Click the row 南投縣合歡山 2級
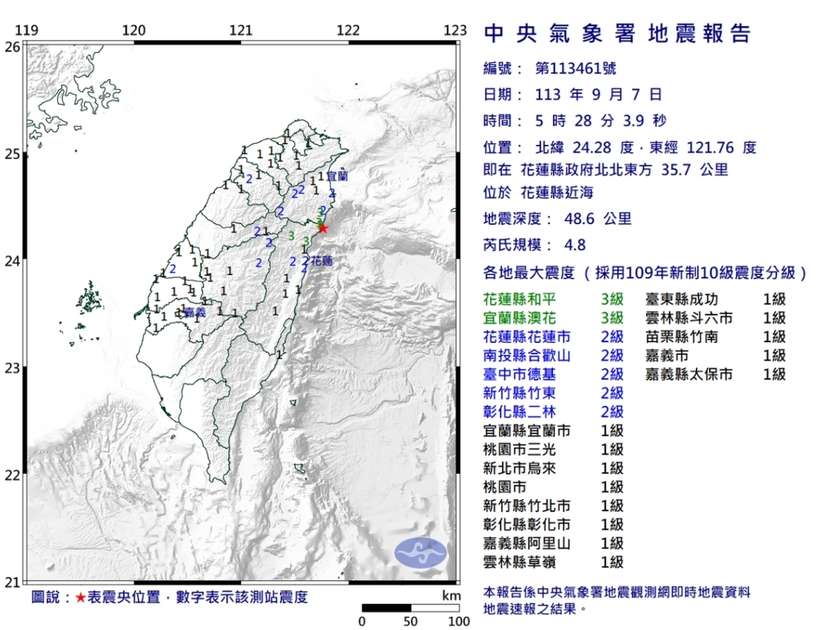The image size is (840, 630). click(x=554, y=356)
